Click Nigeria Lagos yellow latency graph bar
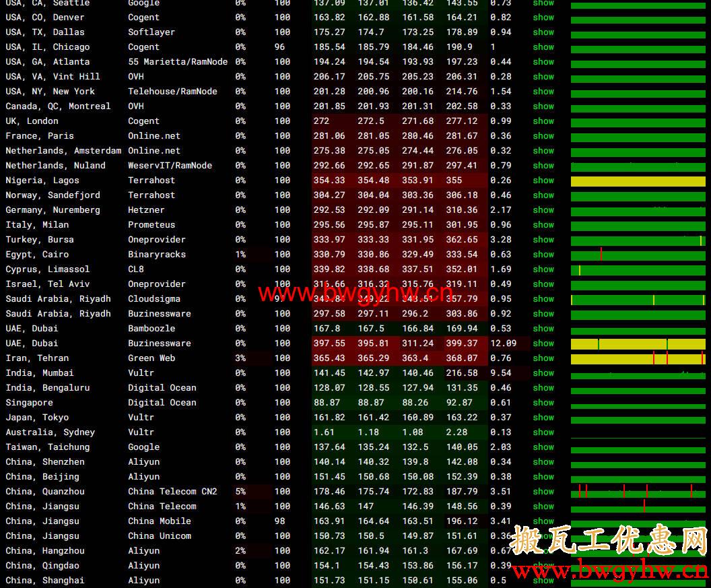The image size is (711, 588). [638, 181]
